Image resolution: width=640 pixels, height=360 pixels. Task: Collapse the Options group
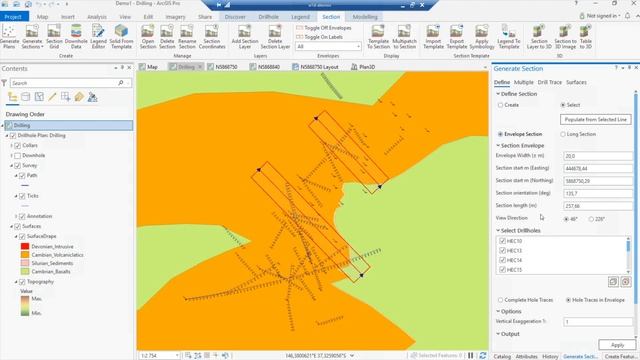click(x=498, y=311)
